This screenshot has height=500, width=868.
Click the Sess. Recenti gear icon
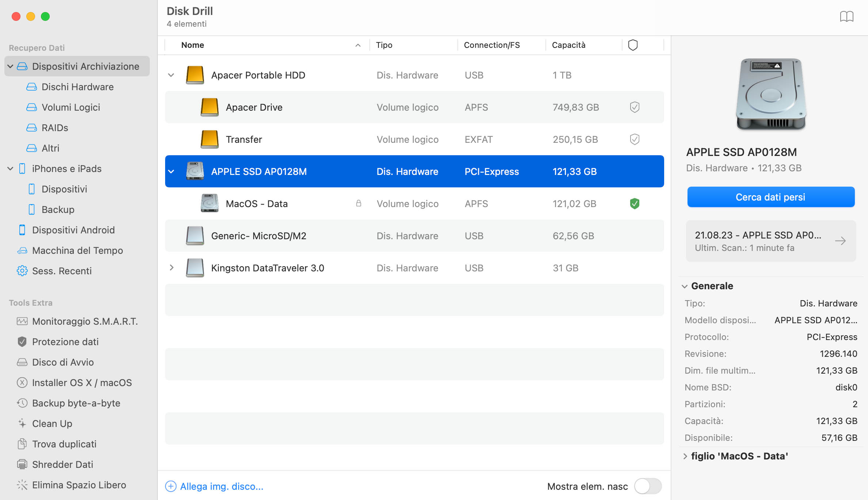(22, 271)
